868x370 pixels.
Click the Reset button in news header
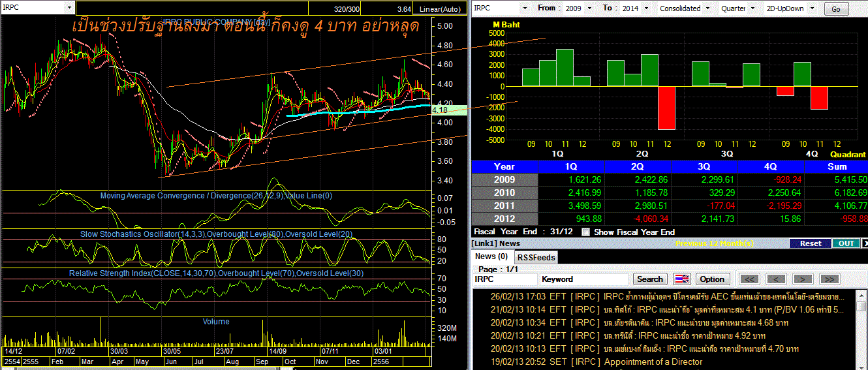810,243
